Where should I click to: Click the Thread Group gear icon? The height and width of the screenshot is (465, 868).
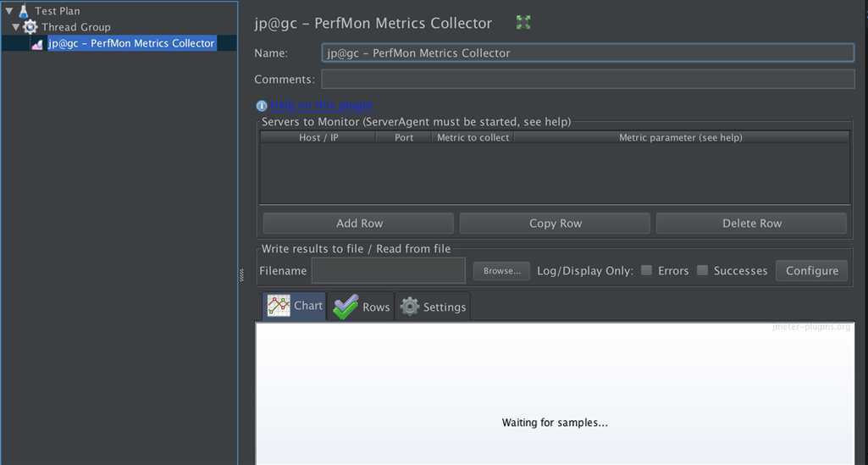(30, 26)
